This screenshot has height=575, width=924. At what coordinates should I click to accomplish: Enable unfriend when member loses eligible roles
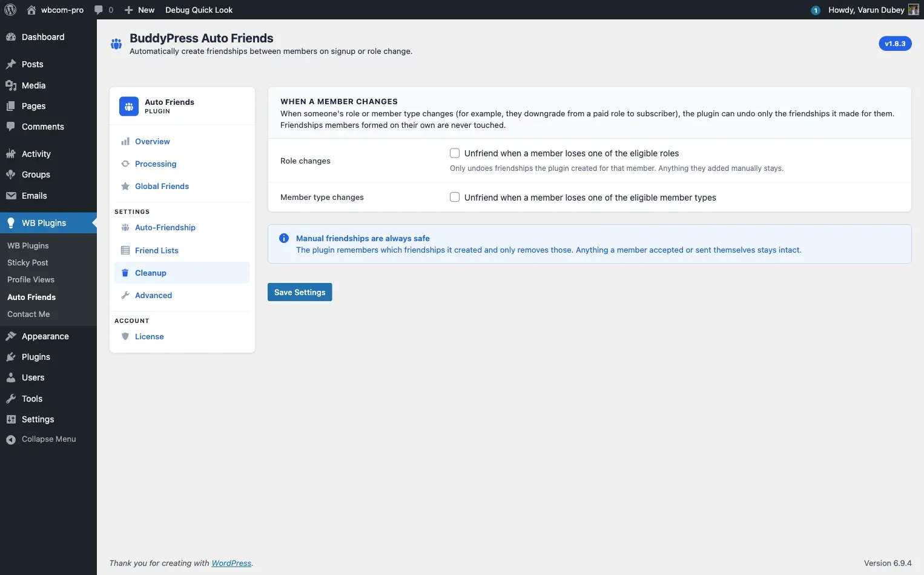455,153
